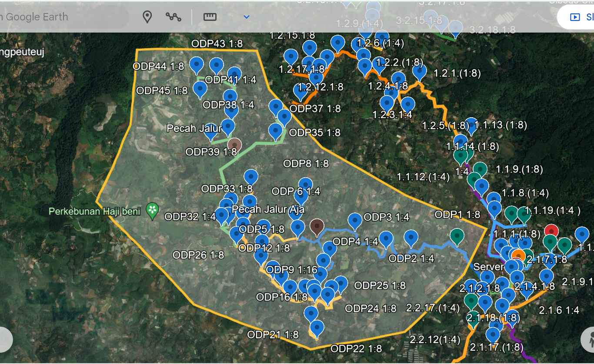Click the Server label on the map
Viewport: 594px width, 364px height.
point(489,266)
